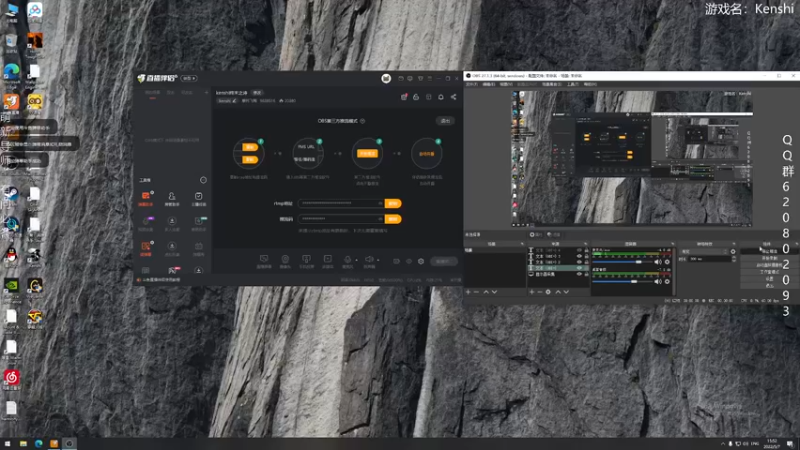This screenshot has height=450, width=800.
Task: Open the Edit menu in OBS
Action: (489, 84)
